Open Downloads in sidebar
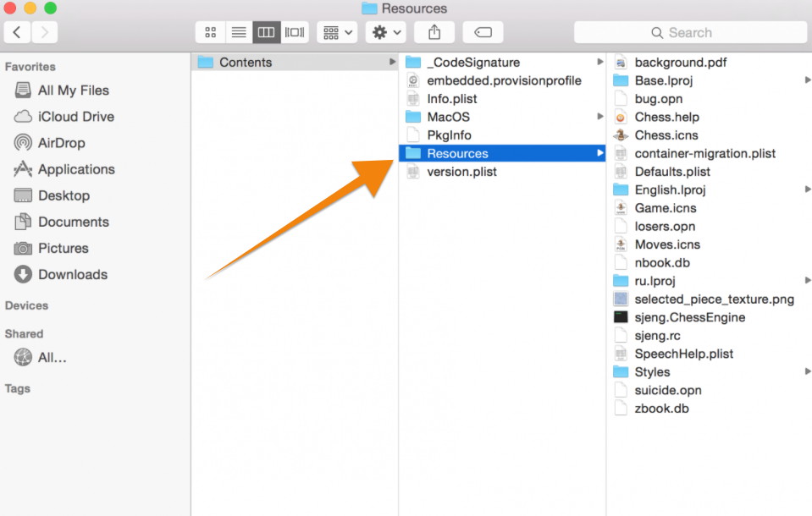 tap(61, 275)
